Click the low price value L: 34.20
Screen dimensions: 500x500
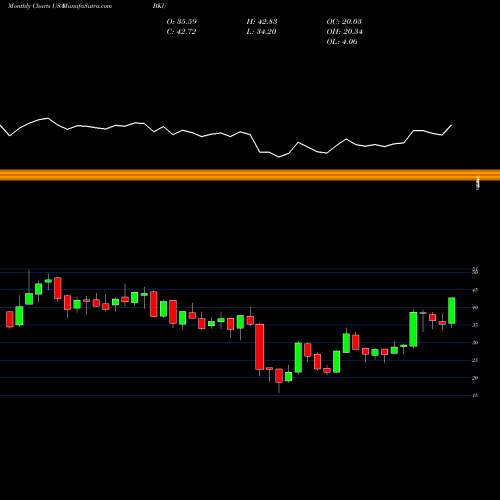click(261, 32)
